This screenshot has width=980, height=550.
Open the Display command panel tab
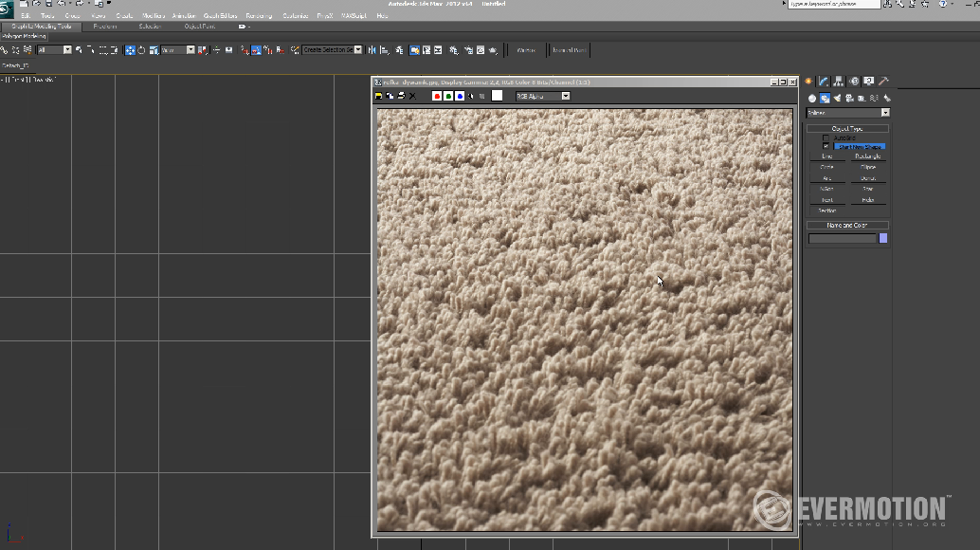coord(869,82)
